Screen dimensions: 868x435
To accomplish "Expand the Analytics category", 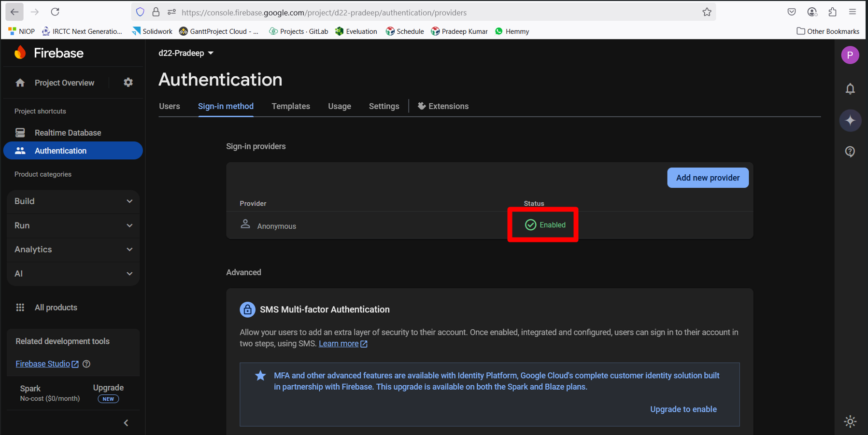I will coord(73,250).
